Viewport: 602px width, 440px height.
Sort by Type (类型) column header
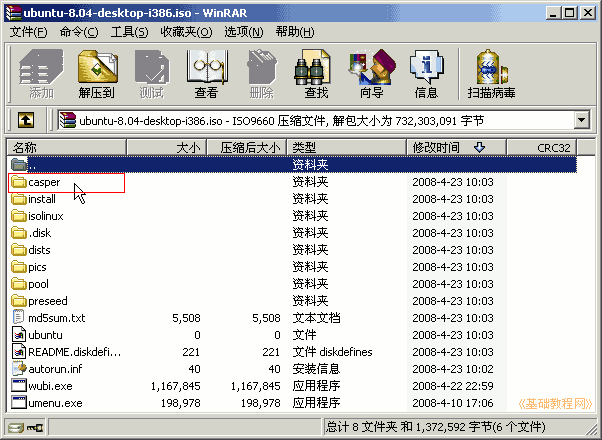click(346, 147)
